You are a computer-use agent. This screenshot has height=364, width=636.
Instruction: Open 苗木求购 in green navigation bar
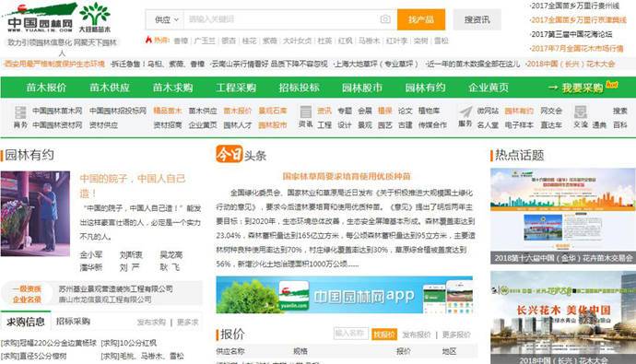(x=172, y=88)
